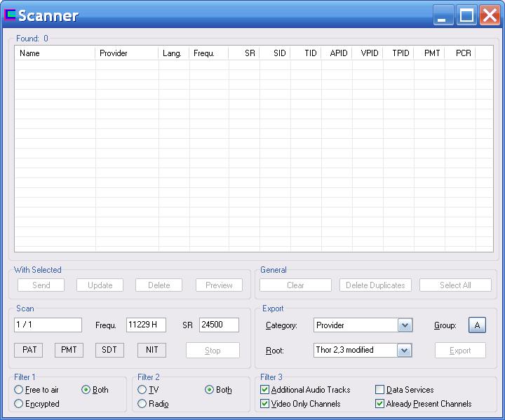The width and height of the screenshot is (505, 420).
Task: Click the Frequ. column header
Action: coord(209,53)
